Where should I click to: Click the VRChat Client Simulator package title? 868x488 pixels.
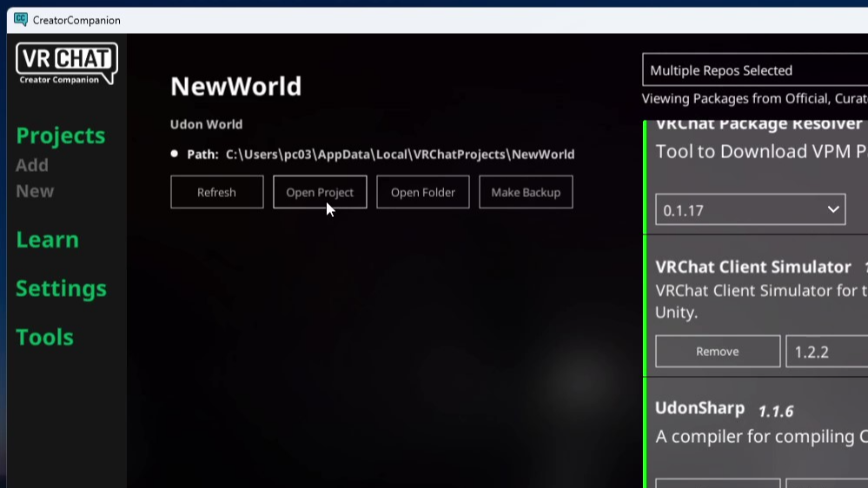pyautogui.click(x=752, y=267)
